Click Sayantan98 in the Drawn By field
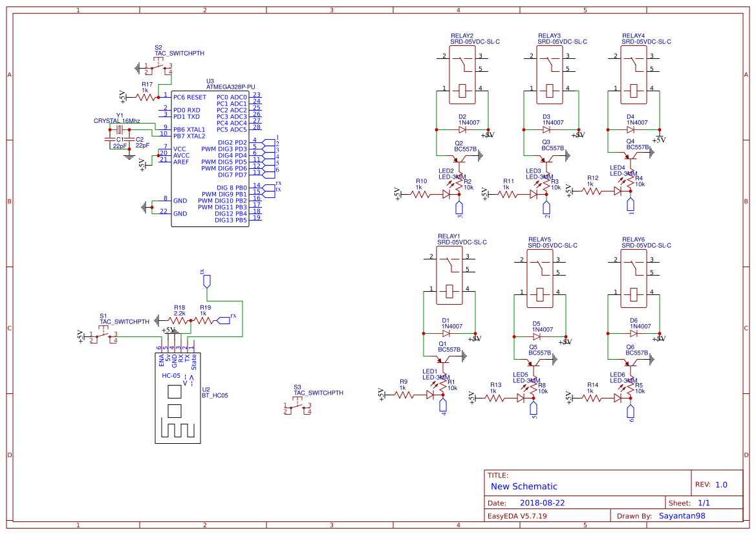This screenshot has width=756, height=535. (x=682, y=515)
